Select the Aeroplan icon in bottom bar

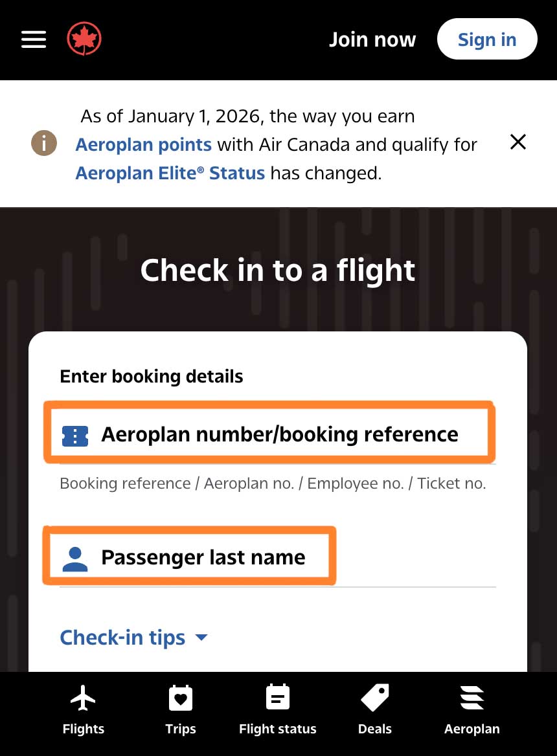click(x=472, y=698)
